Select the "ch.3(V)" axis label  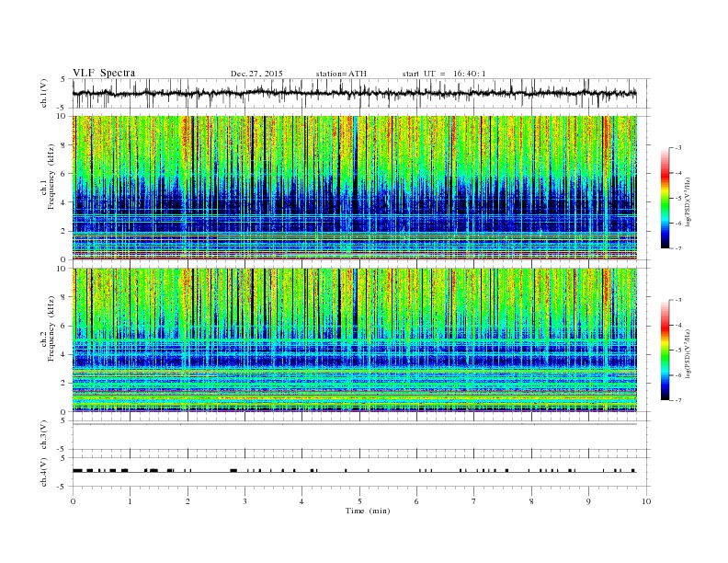coord(44,435)
